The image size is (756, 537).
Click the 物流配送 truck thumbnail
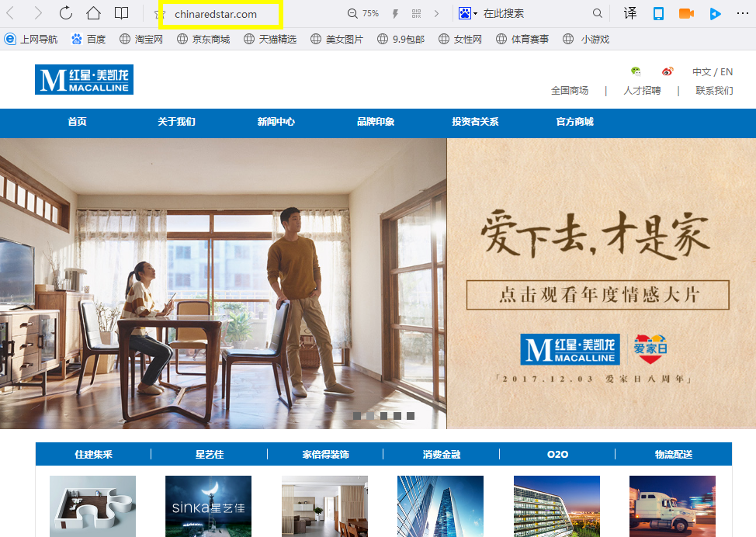(672, 506)
